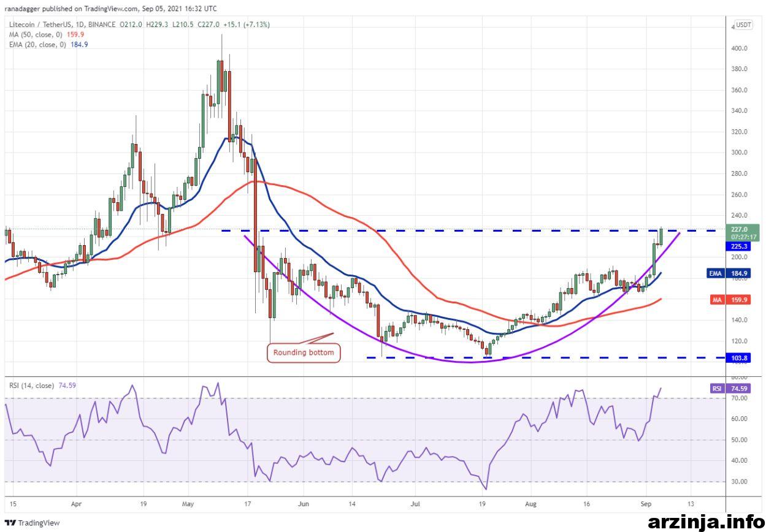766x532 pixels.
Task: Click the RSI 60.00 axis label
Action: pos(739,419)
